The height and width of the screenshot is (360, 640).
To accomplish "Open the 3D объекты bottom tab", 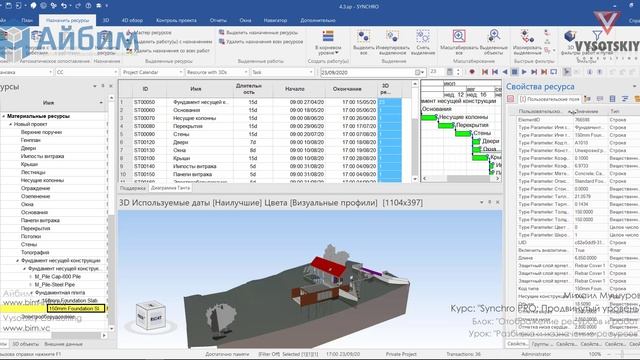I will (x=25, y=344).
